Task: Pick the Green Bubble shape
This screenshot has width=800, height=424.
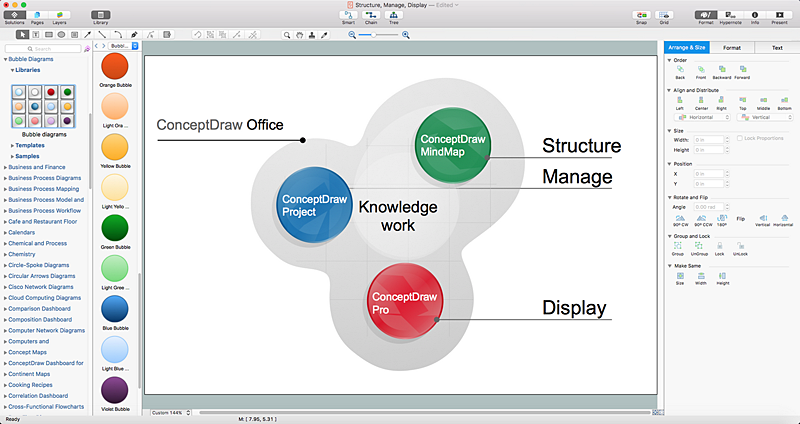Action: tap(114, 228)
